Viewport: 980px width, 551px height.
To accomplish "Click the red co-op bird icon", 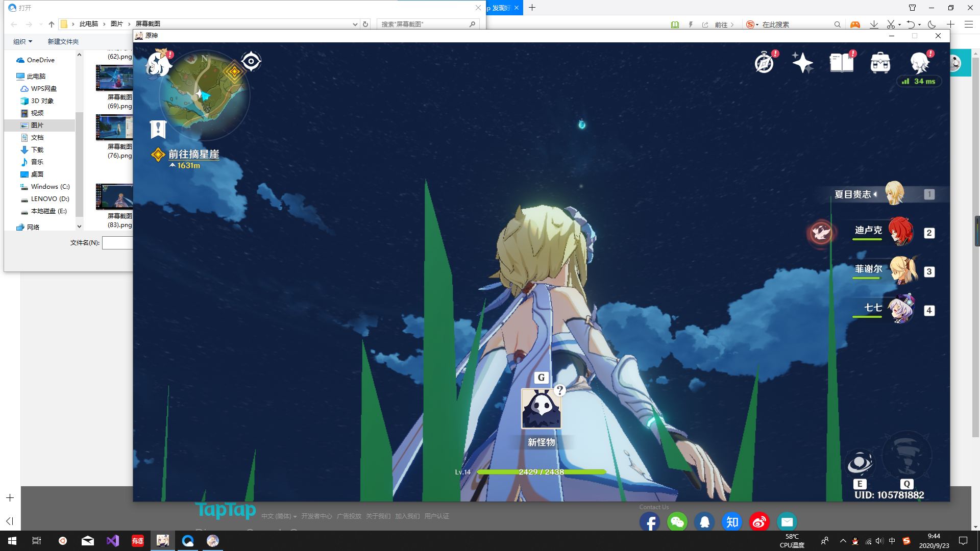I will 821,232.
